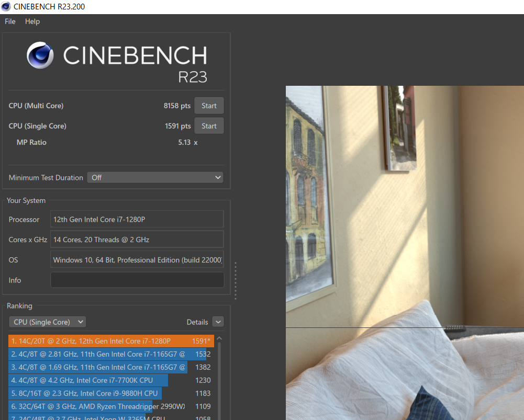Click the Details label in Ranking
Screen dimensions: 524x420
[197, 322]
